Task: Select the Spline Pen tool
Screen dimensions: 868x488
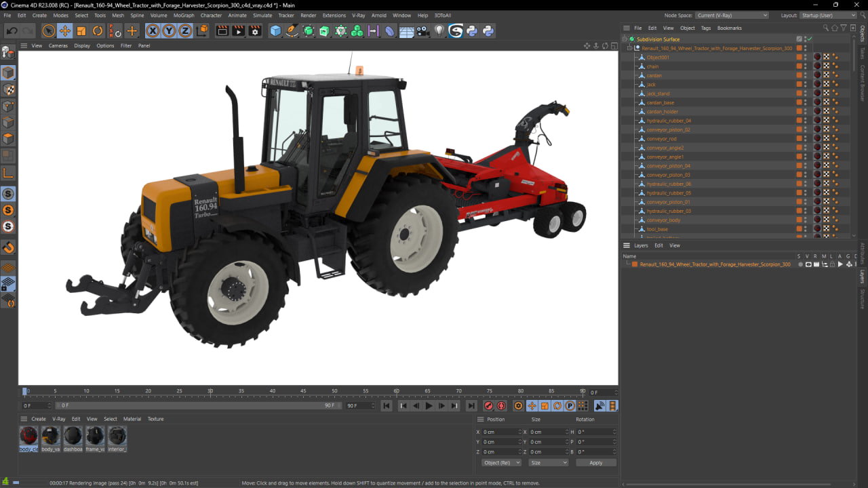Action: (x=292, y=30)
